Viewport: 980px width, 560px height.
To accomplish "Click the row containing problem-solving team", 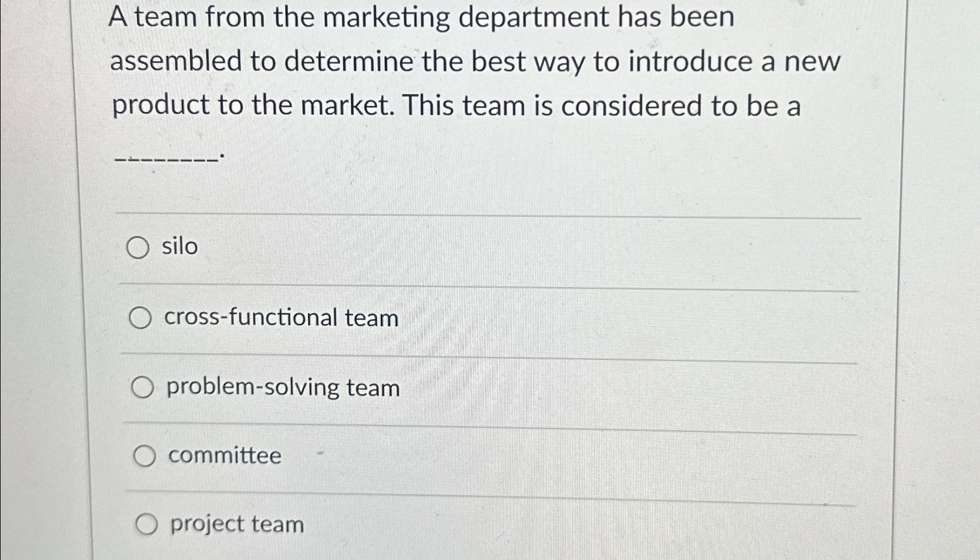I will point(487,387).
